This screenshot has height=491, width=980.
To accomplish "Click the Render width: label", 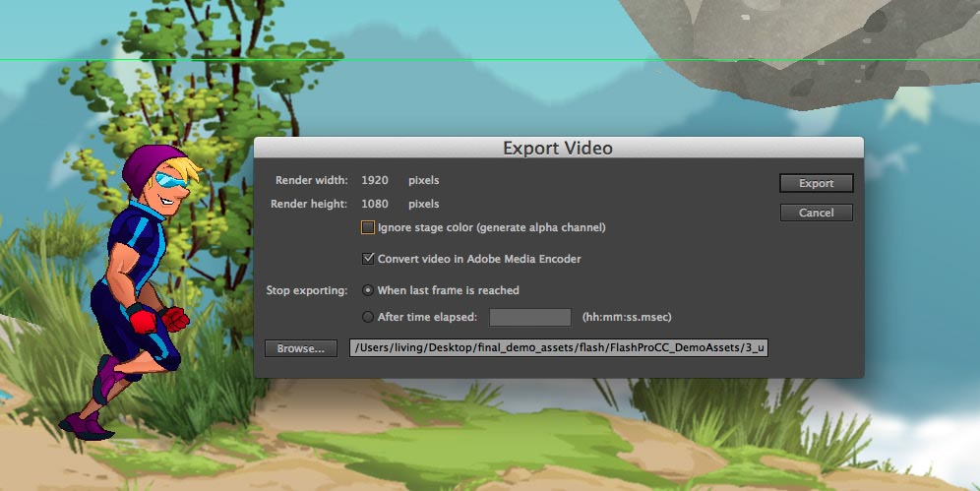I will coord(311,180).
